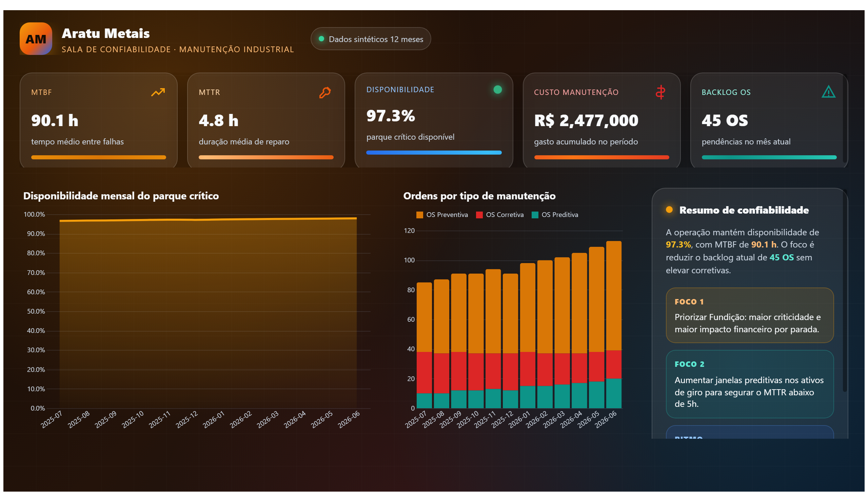Click the AM logo icon
The image size is (868, 495).
click(x=36, y=39)
